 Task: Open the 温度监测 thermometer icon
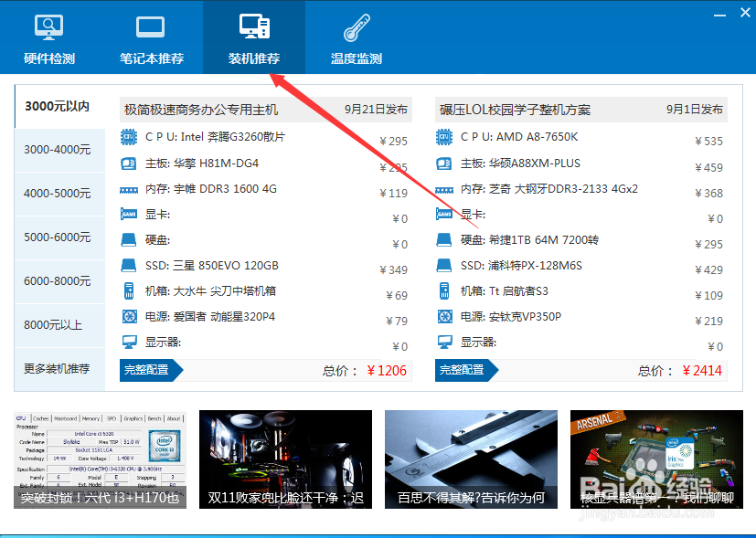click(x=357, y=27)
